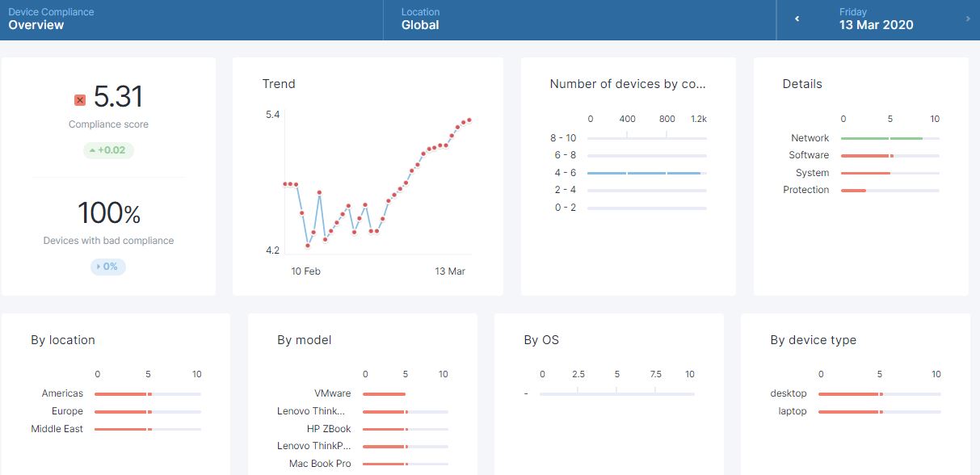Click the last data point on Trend chart

[469, 120]
